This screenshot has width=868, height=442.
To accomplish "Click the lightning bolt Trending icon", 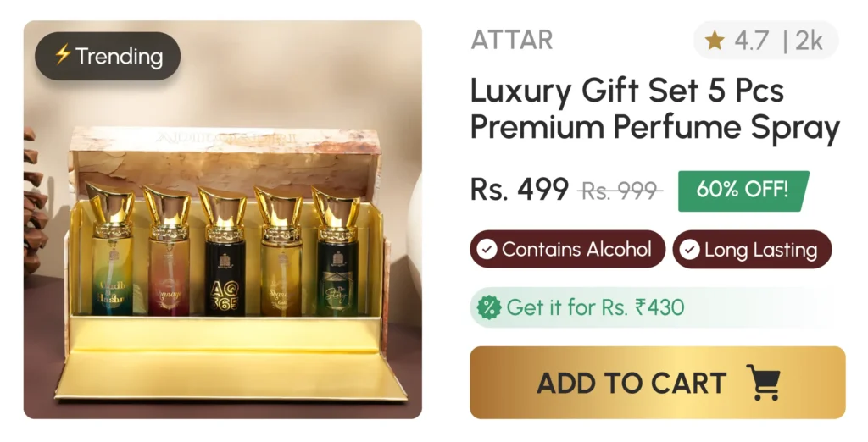I will coord(63,55).
